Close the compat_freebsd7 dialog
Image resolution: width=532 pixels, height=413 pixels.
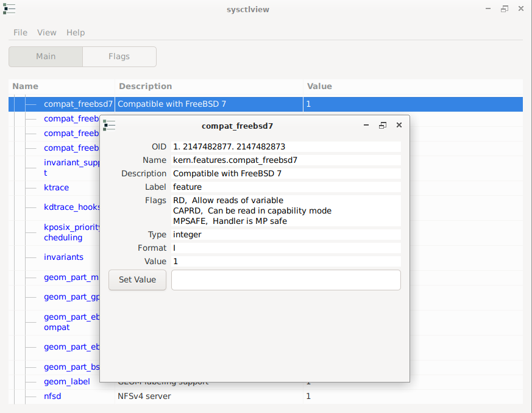pyautogui.click(x=399, y=125)
